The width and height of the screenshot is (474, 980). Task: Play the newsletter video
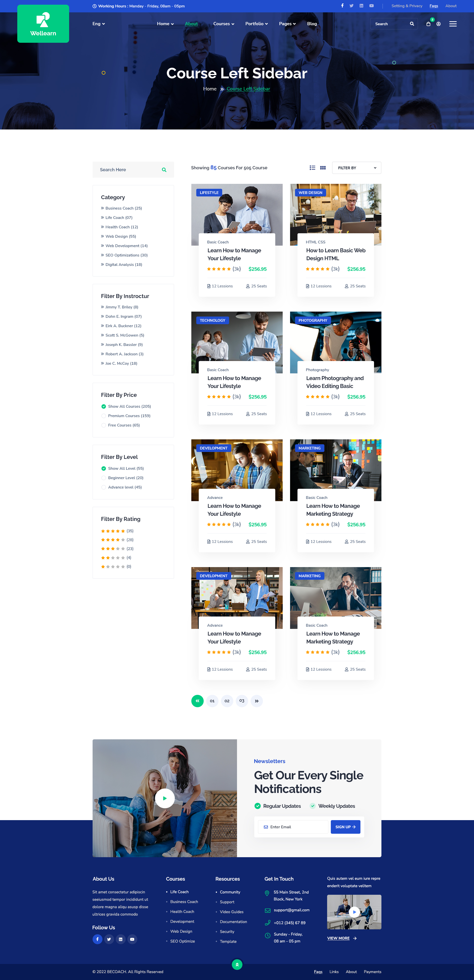point(165,798)
